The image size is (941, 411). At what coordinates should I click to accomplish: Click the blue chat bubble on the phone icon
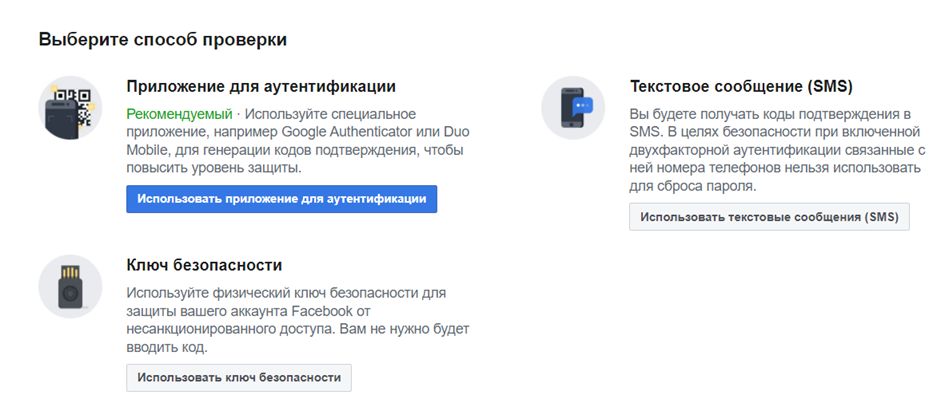coord(584,103)
